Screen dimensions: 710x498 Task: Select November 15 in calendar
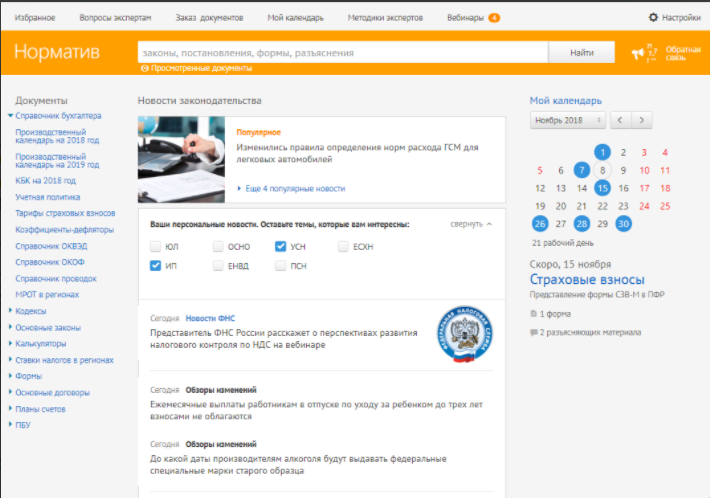(602, 188)
